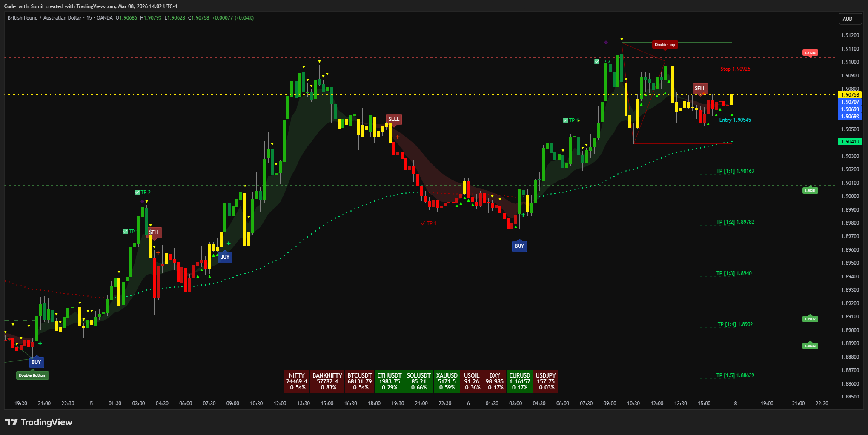Click the Entry 1.90545 label
The image size is (868, 435).
point(735,120)
